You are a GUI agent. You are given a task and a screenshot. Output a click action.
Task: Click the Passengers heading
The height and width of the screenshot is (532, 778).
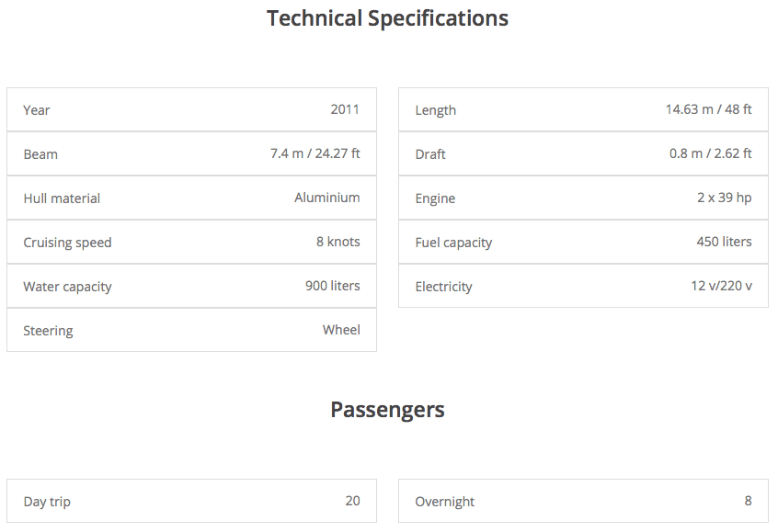387,410
